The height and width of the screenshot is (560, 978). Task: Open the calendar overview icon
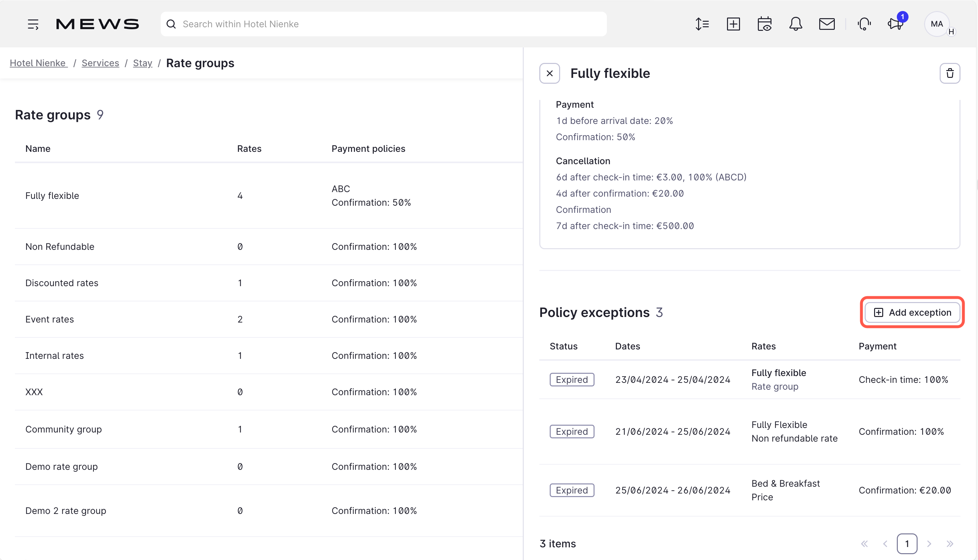coord(765,24)
